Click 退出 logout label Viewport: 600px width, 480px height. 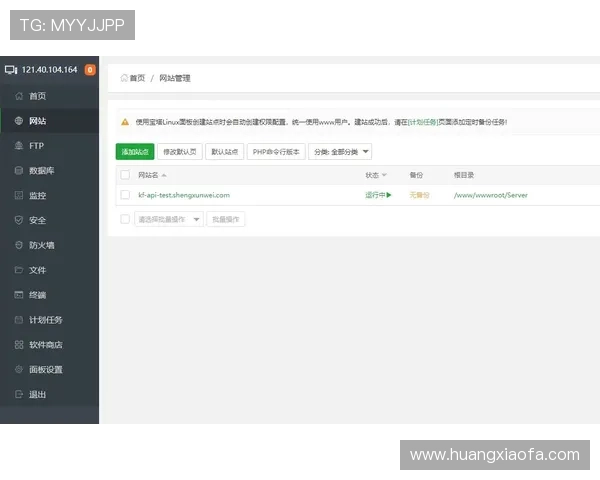pos(38,395)
